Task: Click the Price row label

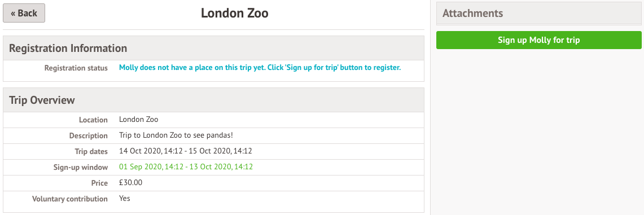Action: tap(100, 183)
